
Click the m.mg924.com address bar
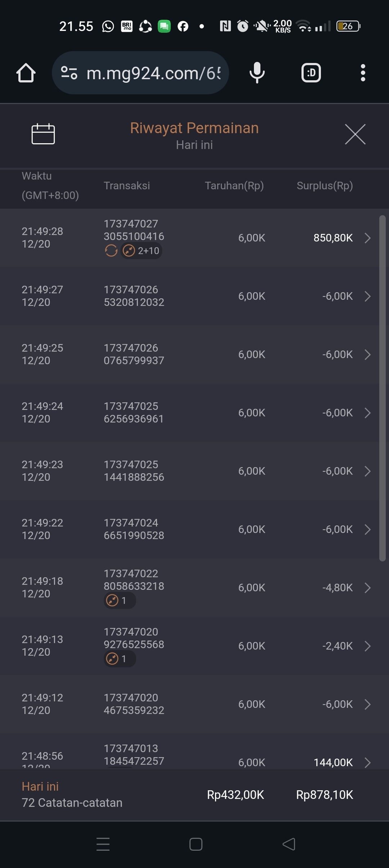(x=154, y=73)
